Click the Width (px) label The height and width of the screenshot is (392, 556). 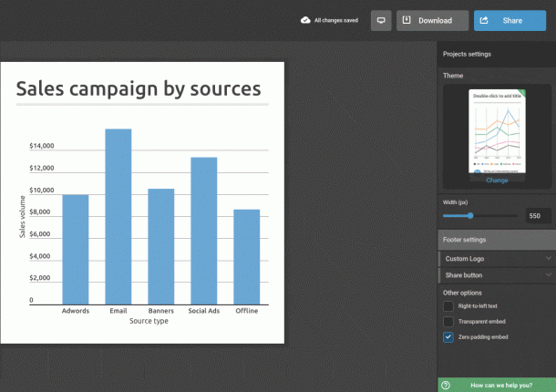pyautogui.click(x=455, y=202)
